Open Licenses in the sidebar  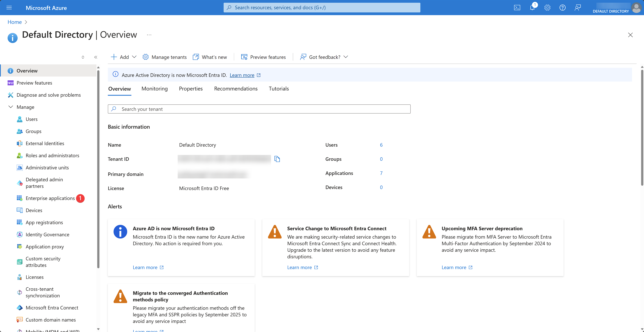pos(34,277)
